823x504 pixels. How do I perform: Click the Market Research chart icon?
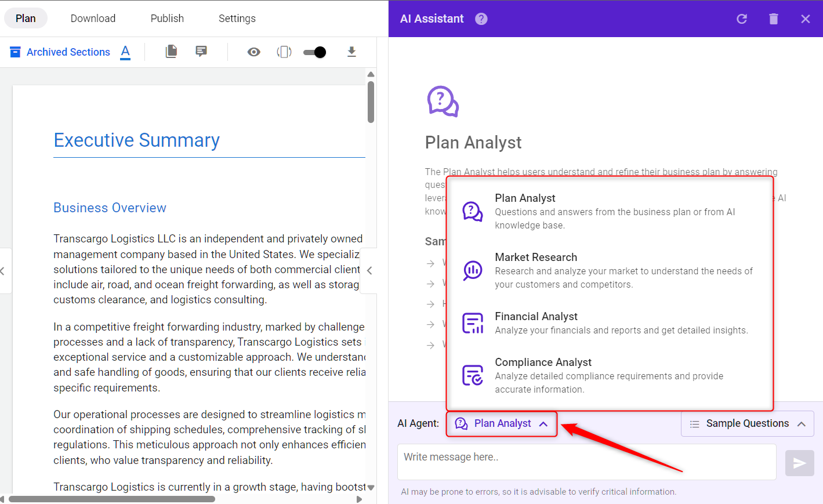473,270
